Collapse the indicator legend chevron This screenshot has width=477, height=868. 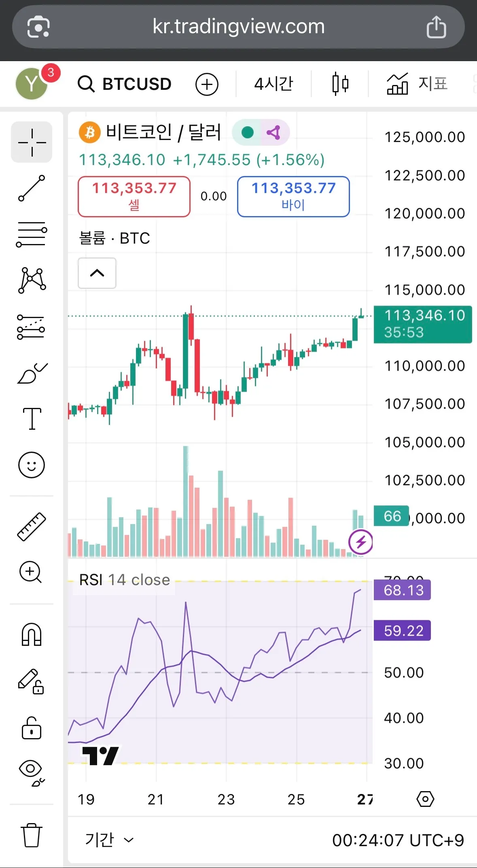[97, 273]
